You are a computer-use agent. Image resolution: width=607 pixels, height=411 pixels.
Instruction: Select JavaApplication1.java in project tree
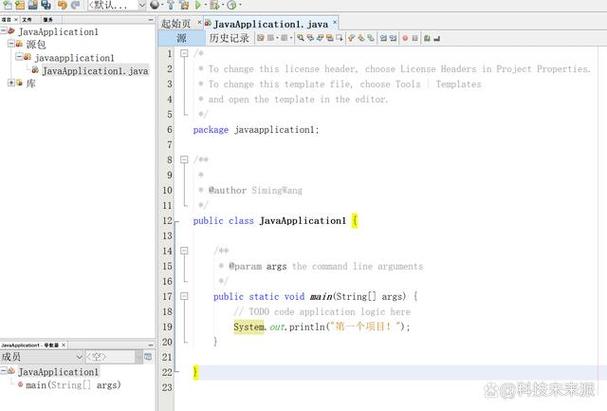tap(95, 71)
